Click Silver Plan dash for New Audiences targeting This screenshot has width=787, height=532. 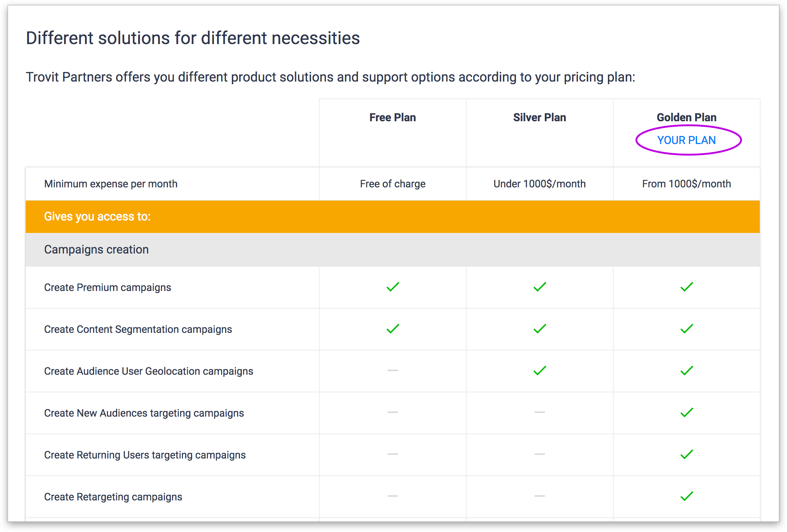click(x=540, y=412)
